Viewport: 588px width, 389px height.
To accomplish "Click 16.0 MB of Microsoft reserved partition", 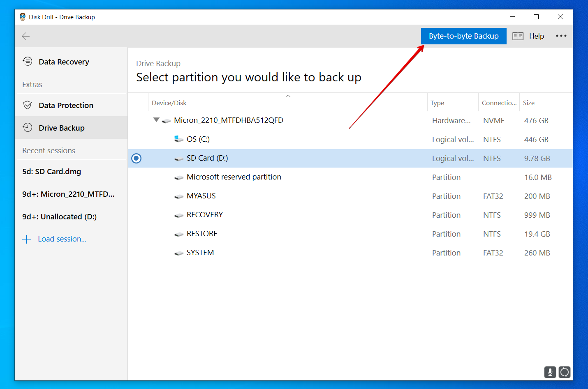I will point(538,177).
